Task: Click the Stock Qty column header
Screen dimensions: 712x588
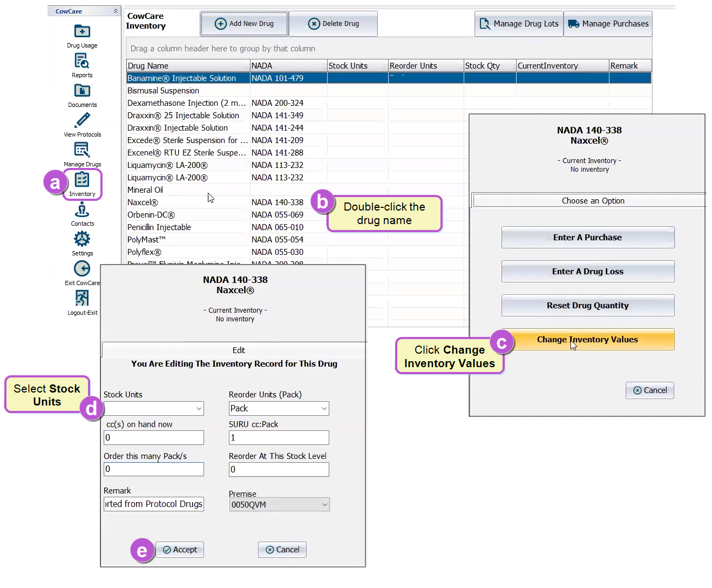Action: point(490,65)
